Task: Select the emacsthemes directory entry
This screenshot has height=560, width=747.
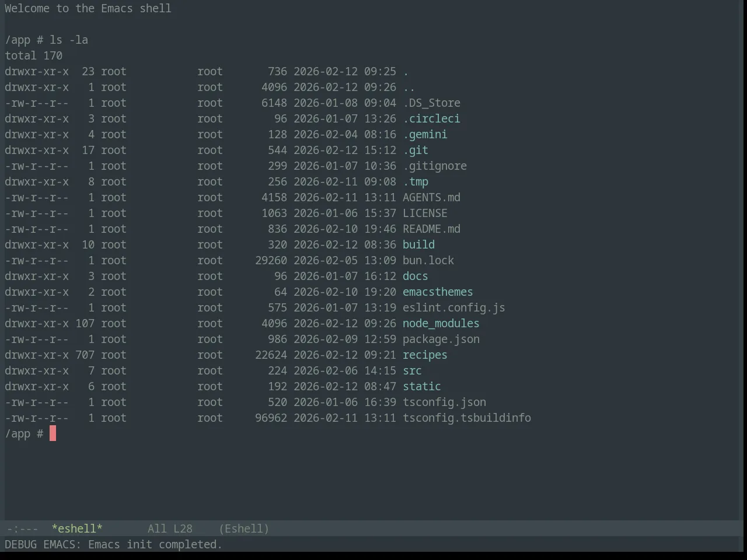Action: [438, 292]
